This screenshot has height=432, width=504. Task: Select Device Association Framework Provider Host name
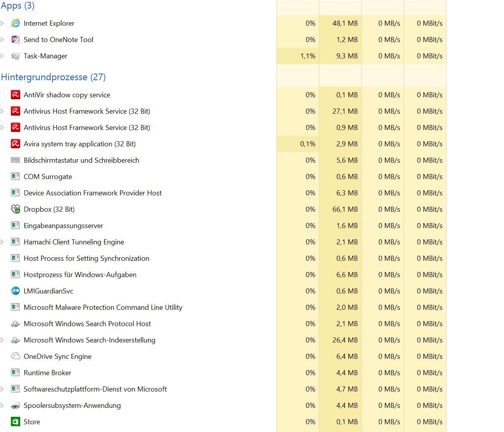[x=93, y=193]
